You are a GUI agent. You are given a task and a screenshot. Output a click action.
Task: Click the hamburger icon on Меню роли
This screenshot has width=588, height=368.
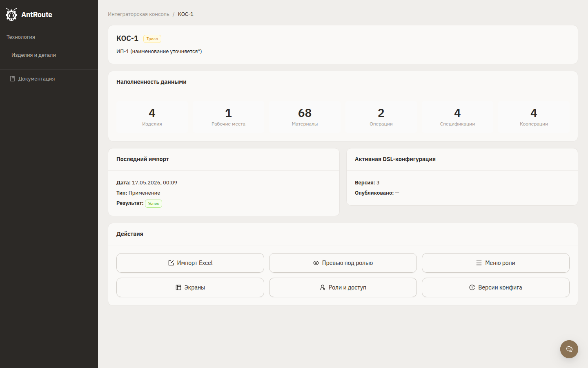(479, 263)
